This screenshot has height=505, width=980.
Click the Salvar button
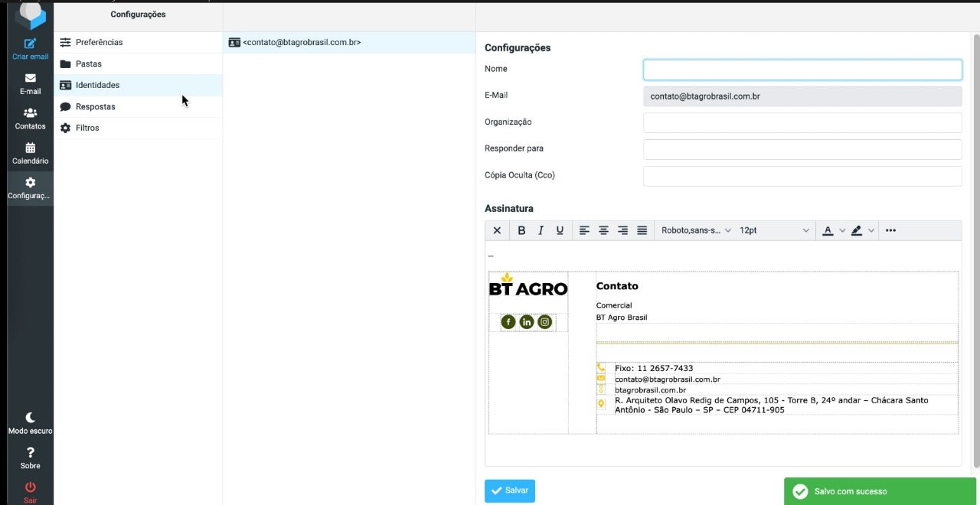pyautogui.click(x=509, y=490)
